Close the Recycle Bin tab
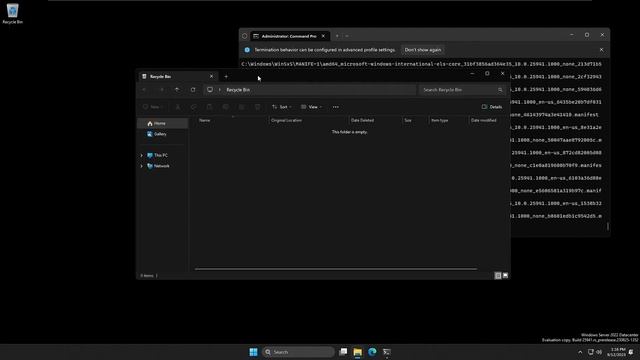Screen dimensions: 640x360 pos(211,76)
